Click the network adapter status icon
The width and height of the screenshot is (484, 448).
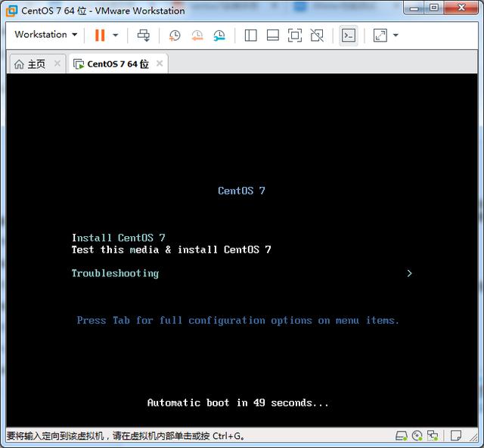(x=433, y=436)
